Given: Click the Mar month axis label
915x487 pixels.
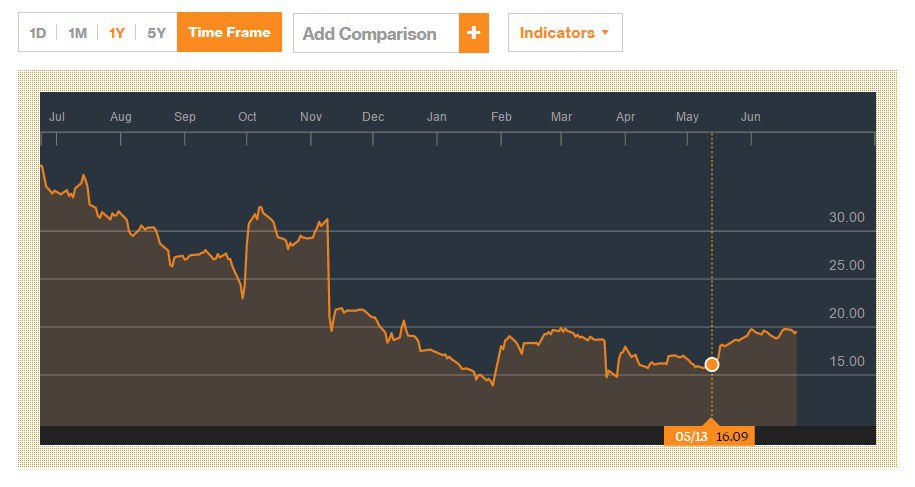Looking at the screenshot, I should [x=562, y=117].
